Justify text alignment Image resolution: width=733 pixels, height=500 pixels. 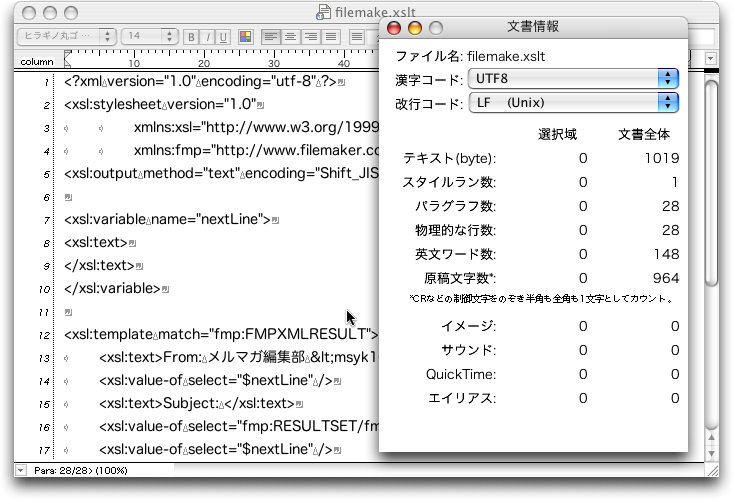pos(324,37)
